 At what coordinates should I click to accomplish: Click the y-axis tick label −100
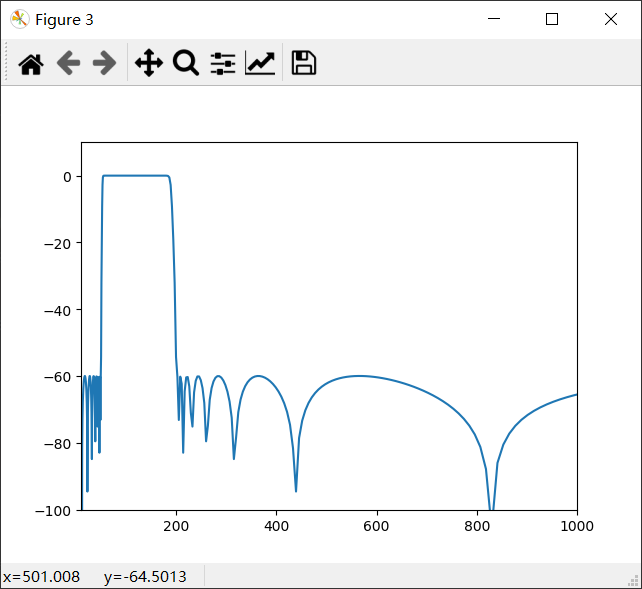(53, 511)
